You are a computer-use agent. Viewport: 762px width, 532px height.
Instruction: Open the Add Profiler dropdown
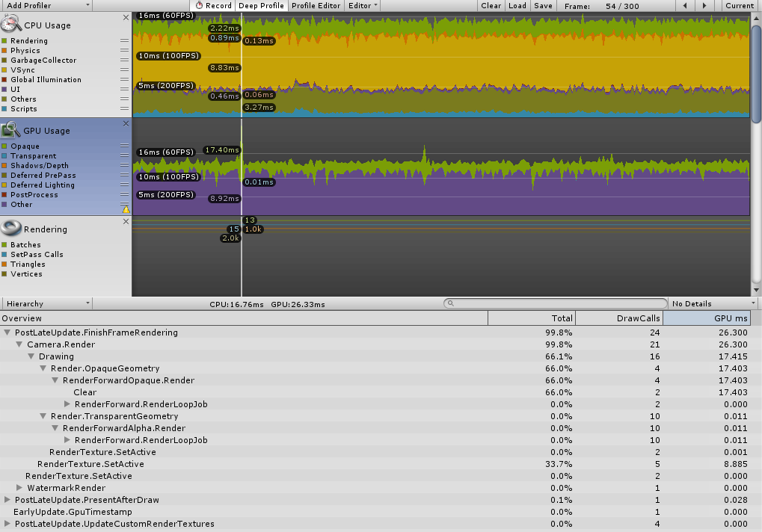point(46,5)
